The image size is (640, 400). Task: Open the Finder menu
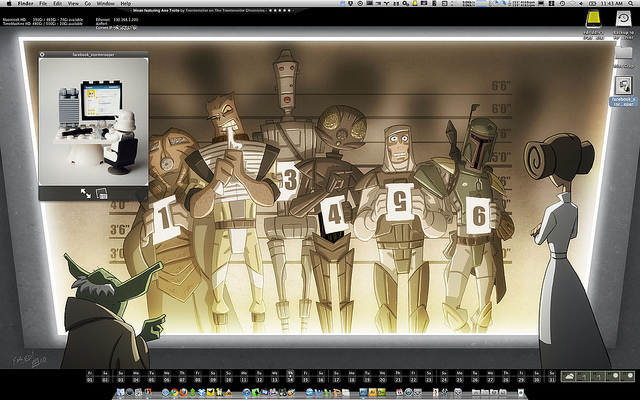pyautogui.click(x=25, y=3)
